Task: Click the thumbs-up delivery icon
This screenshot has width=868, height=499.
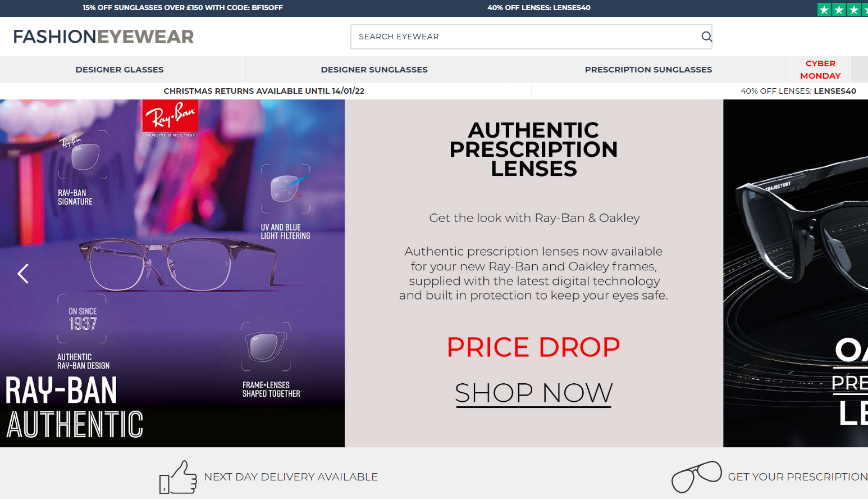Action: pyautogui.click(x=179, y=478)
